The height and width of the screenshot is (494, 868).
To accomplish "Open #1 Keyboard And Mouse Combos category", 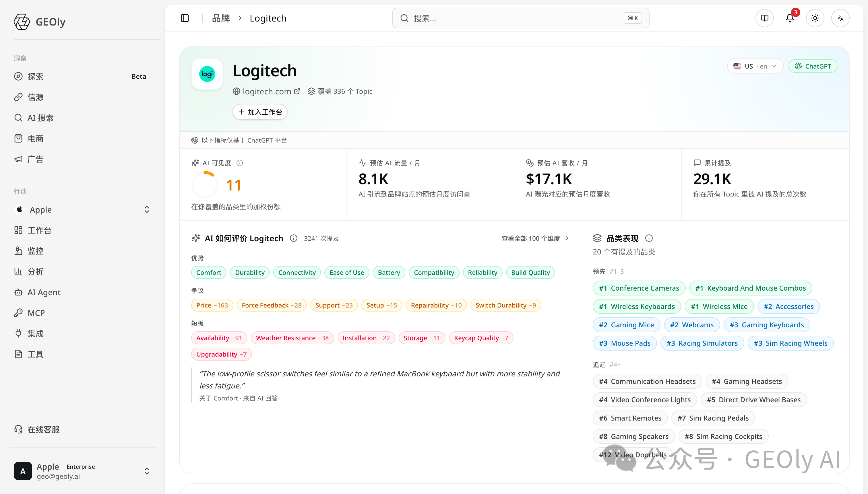I will pos(750,288).
